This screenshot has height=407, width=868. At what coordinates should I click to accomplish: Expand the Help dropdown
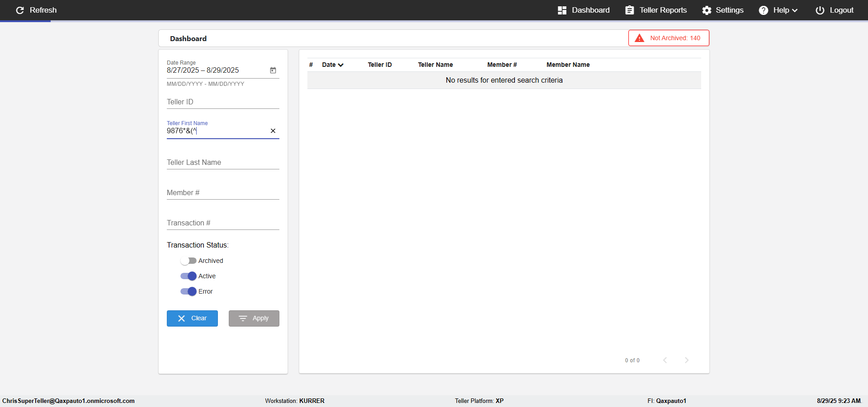[x=778, y=10]
